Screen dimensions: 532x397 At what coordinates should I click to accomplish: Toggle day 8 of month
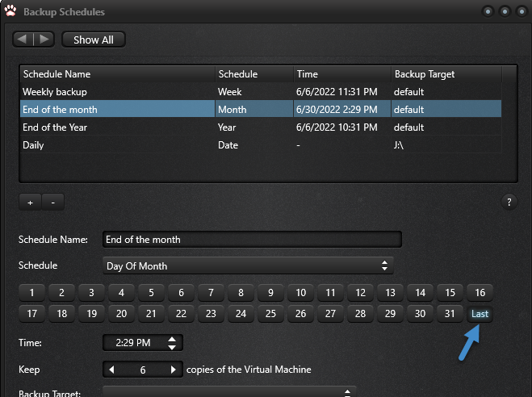pos(241,293)
